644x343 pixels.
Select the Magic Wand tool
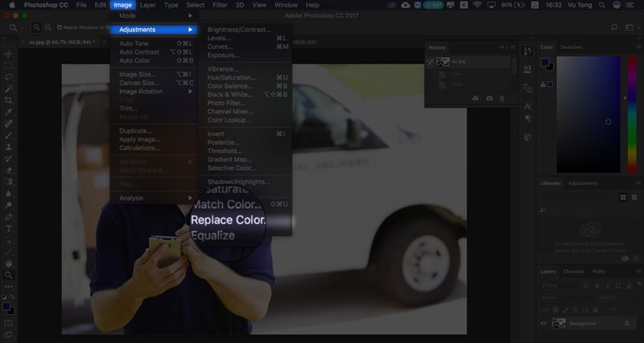(x=8, y=89)
